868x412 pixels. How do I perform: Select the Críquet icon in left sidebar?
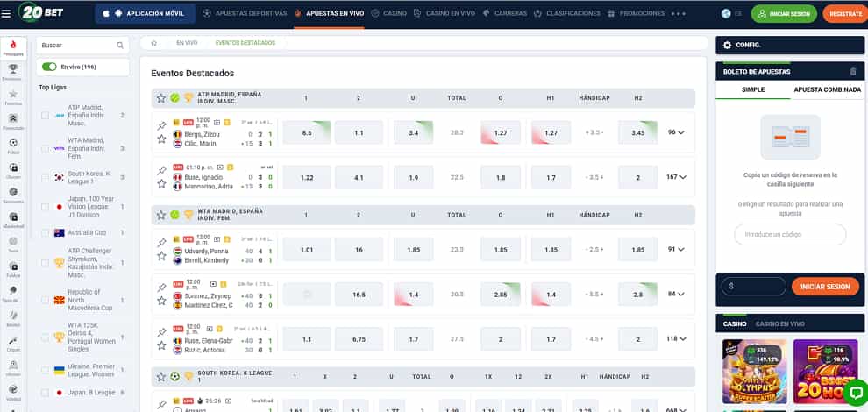click(x=13, y=339)
